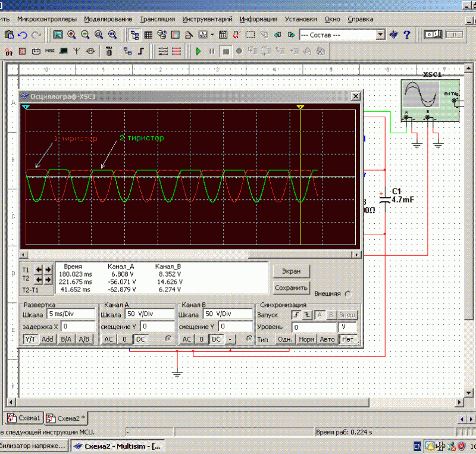Image resolution: width=476 pixels, height=454 pixels.
Task: Click the undo arrow icon
Action: tap(23, 35)
